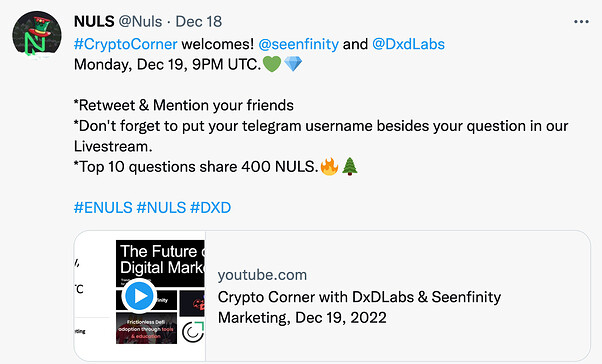Click The Future of Digital Marketing thumbnail
This screenshot has width=602, height=364.
point(160,263)
